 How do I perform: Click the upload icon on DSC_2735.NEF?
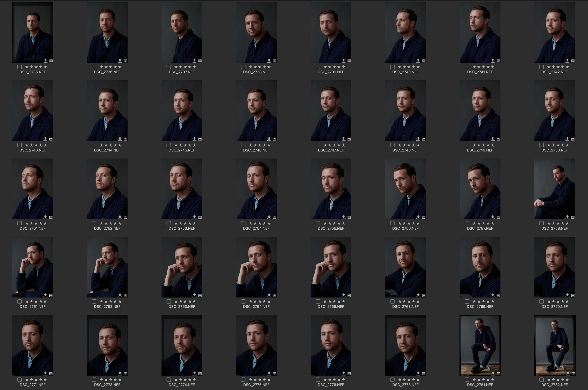pyautogui.click(x=45, y=60)
